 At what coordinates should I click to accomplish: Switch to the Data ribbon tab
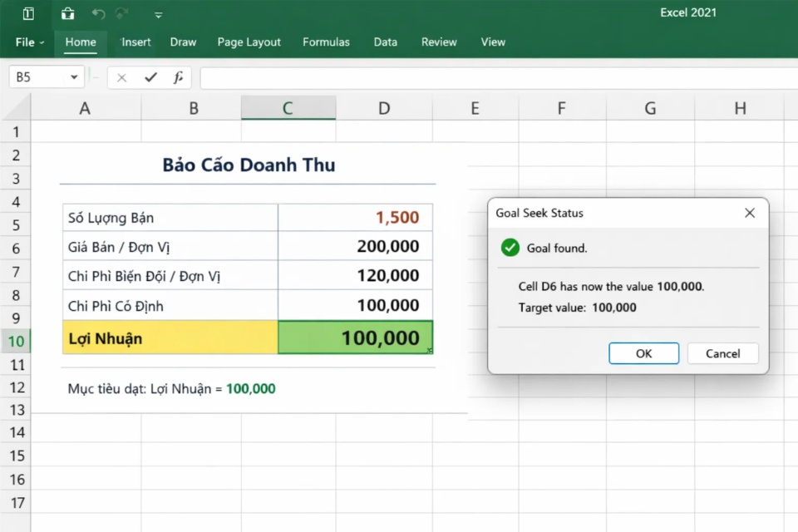pos(385,42)
